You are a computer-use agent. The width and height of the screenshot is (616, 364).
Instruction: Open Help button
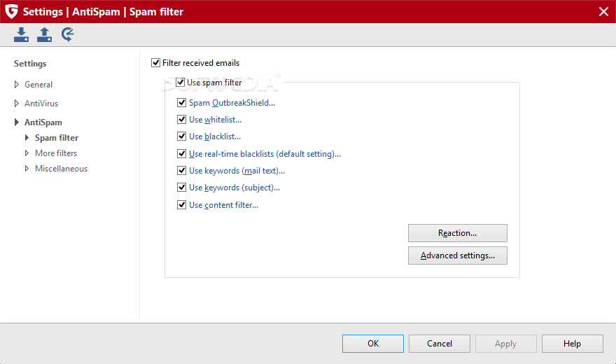[x=573, y=344]
